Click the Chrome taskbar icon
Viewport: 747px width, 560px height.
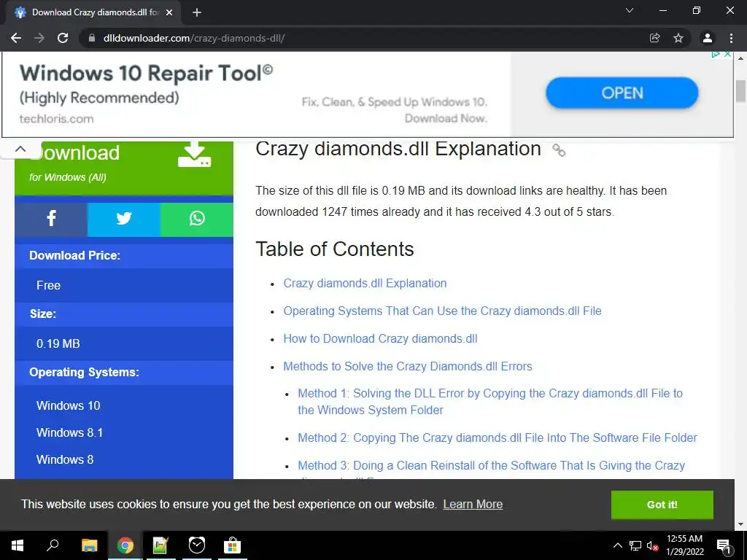pyautogui.click(x=125, y=545)
